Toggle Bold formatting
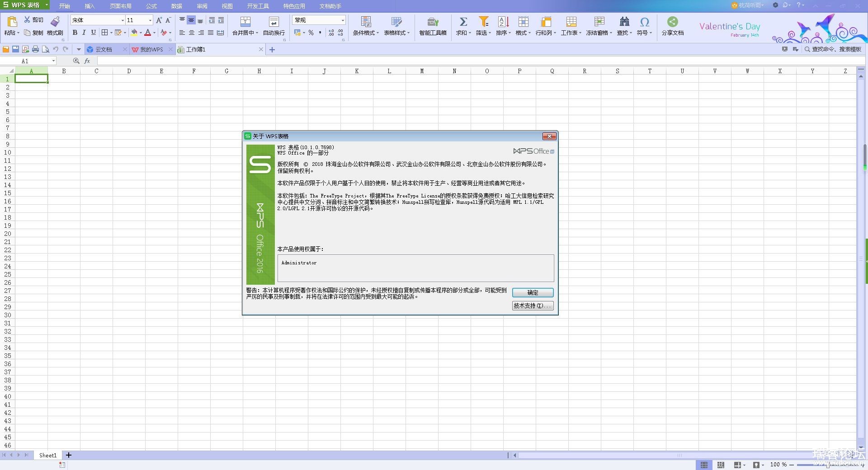Image resolution: width=868 pixels, height=470 pixels. click(x=75, y=33)
